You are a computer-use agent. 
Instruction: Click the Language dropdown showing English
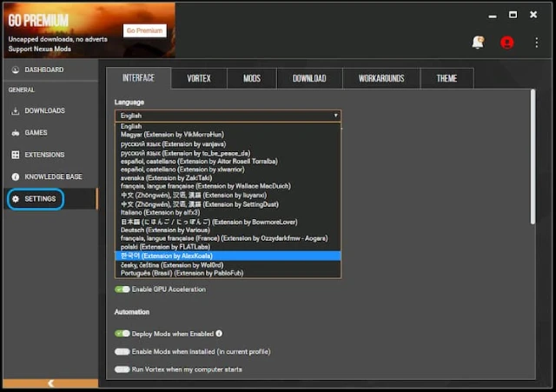coord(228,116)
